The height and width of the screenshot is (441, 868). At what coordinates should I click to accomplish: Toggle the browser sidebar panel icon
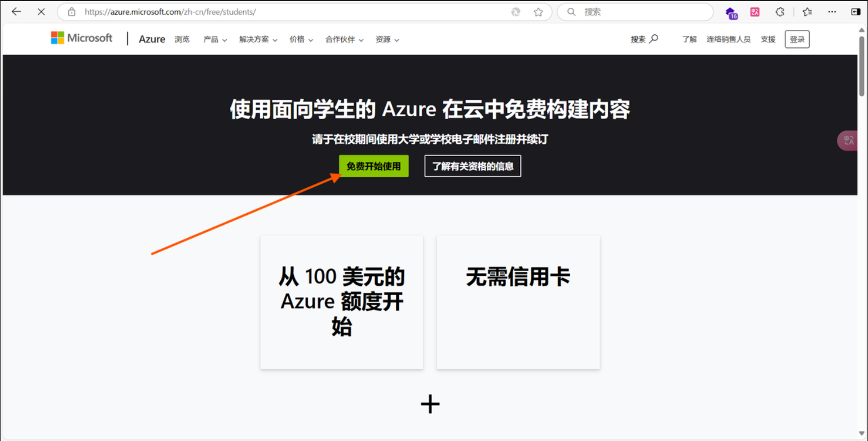click(x=856, y=12)
